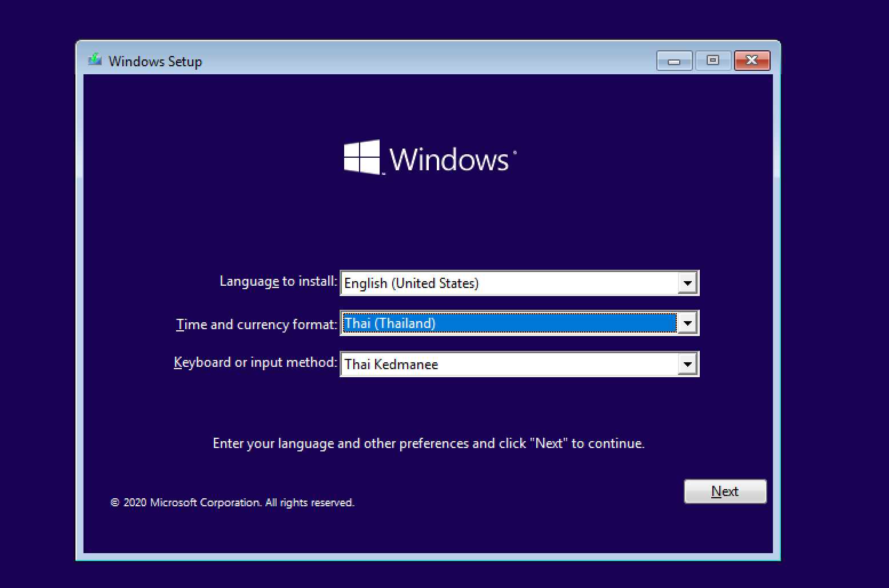Expand Language to install dropdown arrow
The image size is (889, 588).
(x=687, y=283)
